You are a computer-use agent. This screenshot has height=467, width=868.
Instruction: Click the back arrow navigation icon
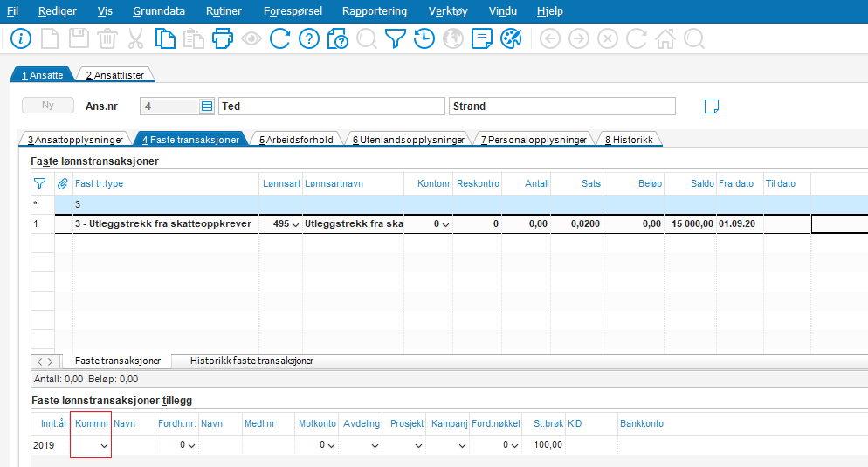(549, 38)
